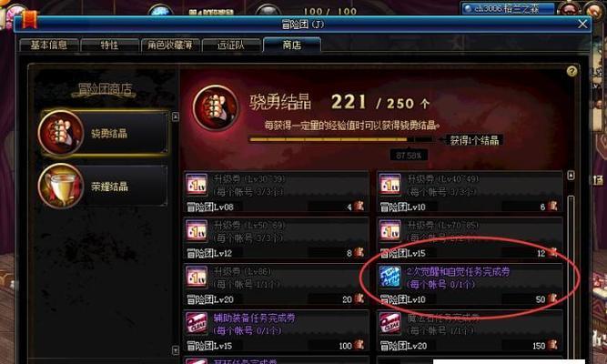Click the 升级券 Lv40~49 item icon
The image size is (607, 364).
pyautogui.click(x=389, y=185)
